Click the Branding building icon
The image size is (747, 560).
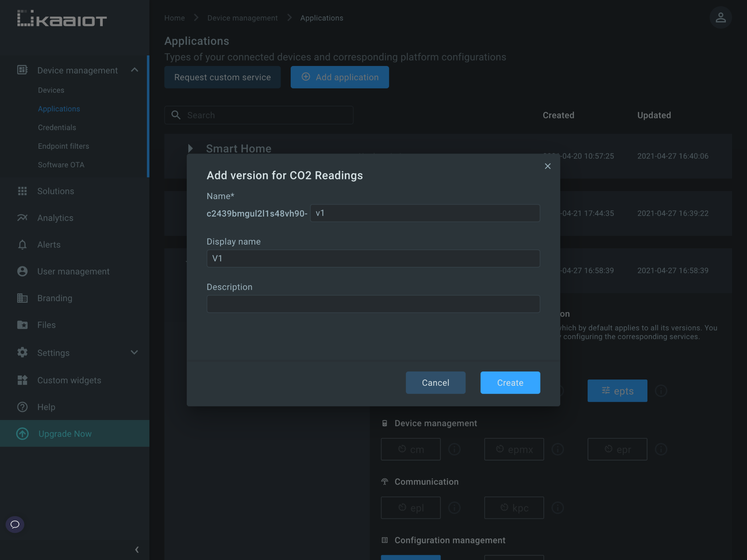(22, 298)
